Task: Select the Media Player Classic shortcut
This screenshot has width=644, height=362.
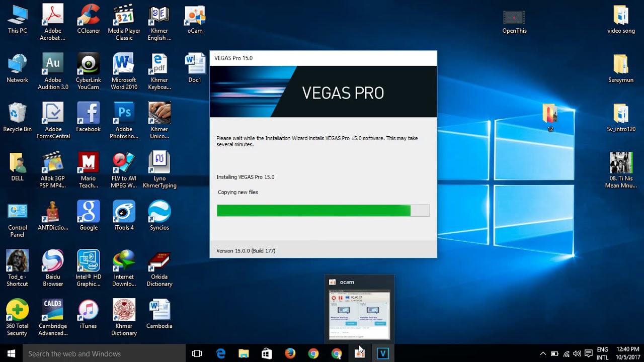Action: coord(124,22)
